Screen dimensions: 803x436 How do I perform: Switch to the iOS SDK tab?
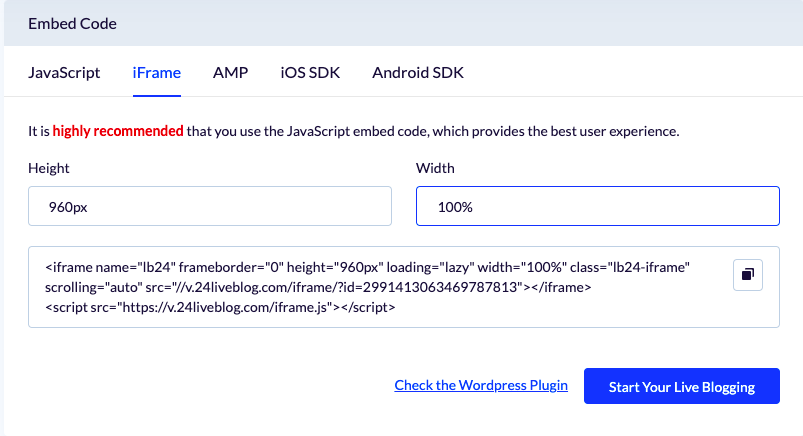coord(310,73)
